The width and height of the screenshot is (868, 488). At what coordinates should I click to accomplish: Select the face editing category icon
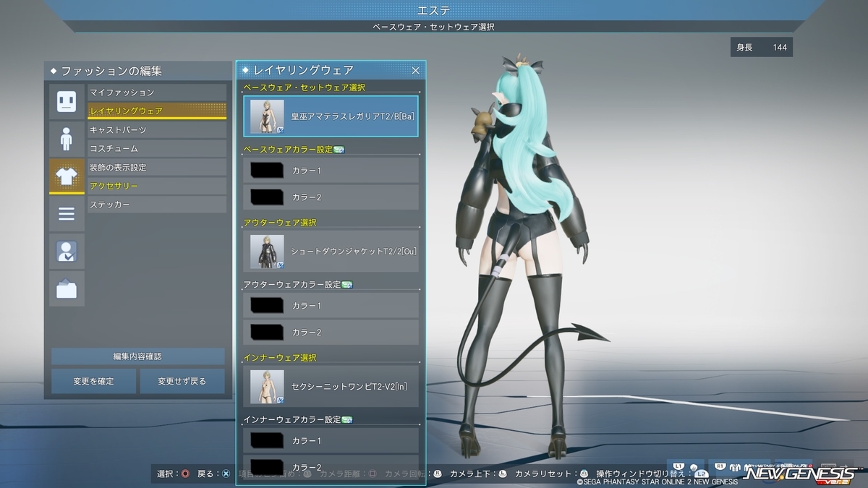click(67, 102)
